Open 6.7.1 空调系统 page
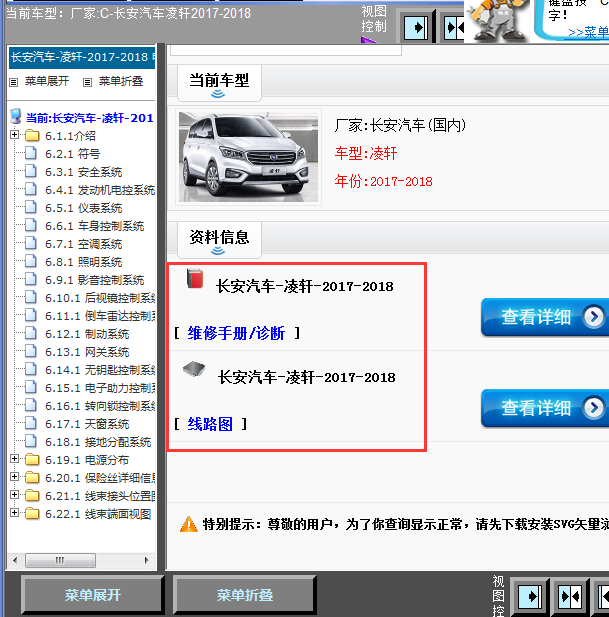Screen dimensions: 609x617 [83, 244]
